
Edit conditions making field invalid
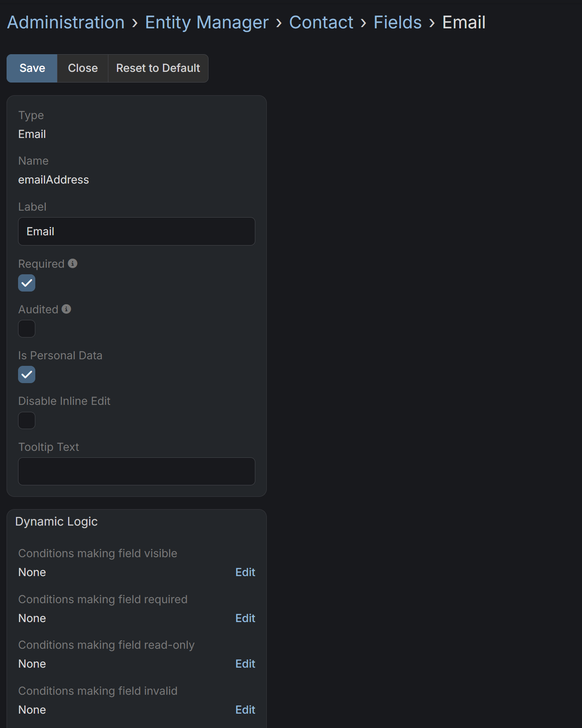point(245,710)
